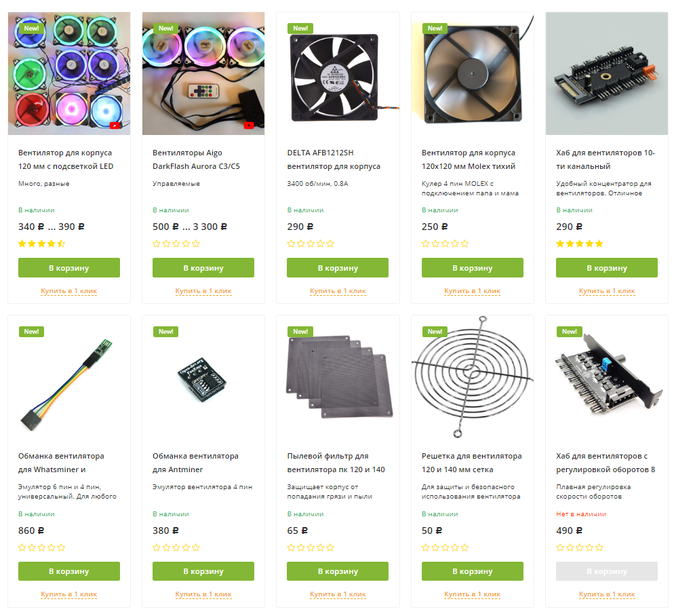
Task: Click the YouTube icon on Aigo DarkFlash image
Action: coord(249,126)
